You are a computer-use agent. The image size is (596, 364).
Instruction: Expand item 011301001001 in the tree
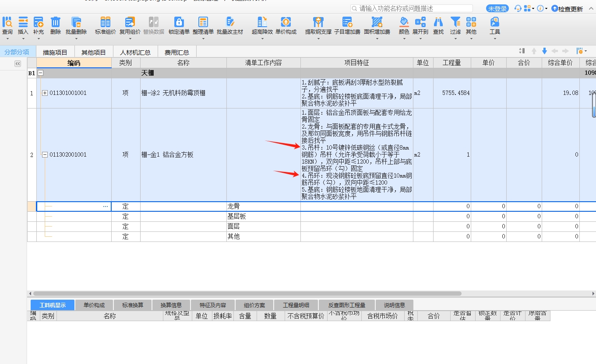click(45, 93)
